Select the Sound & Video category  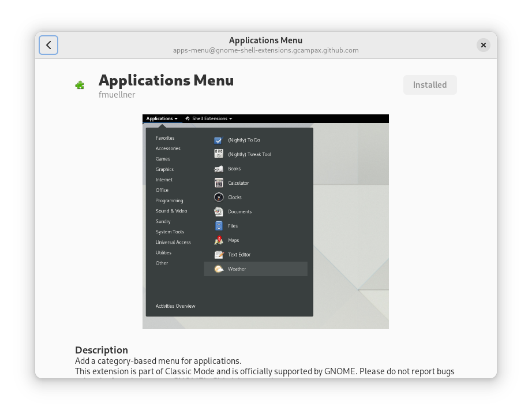click(x=171, y=211)
